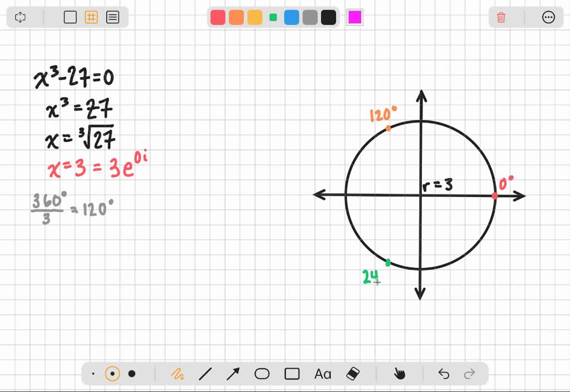Click the fullscreen toggle icon in the top-left
This screenshot has height=392, width=570.
point(20,17)
